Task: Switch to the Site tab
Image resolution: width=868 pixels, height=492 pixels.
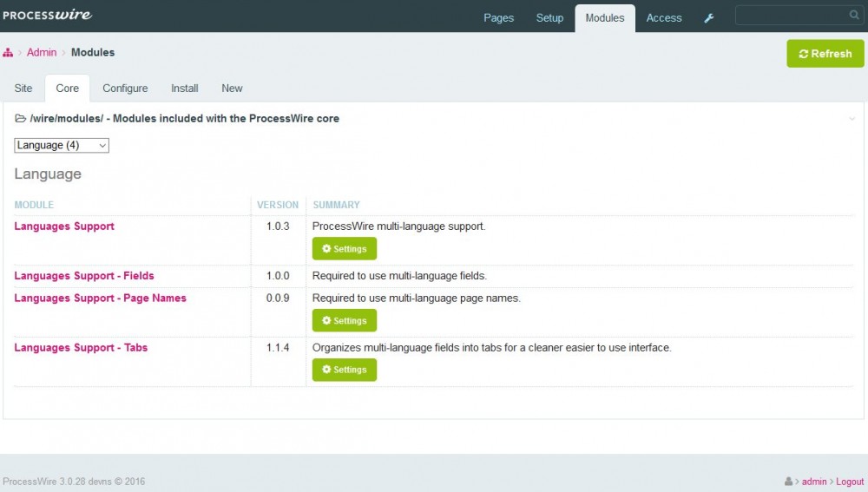Action: pos(23,89)
